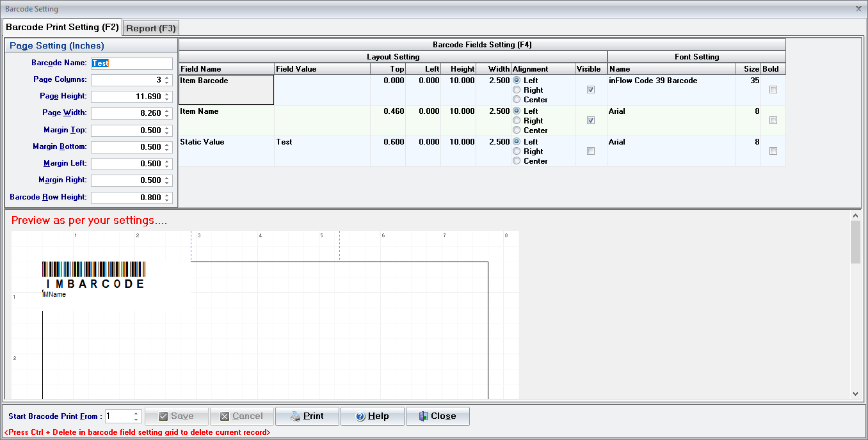The width and height of the screenshot is (868, 440).
Task: Toggle Visible checkbox for Item Name
Action: [x=591, y=120]
